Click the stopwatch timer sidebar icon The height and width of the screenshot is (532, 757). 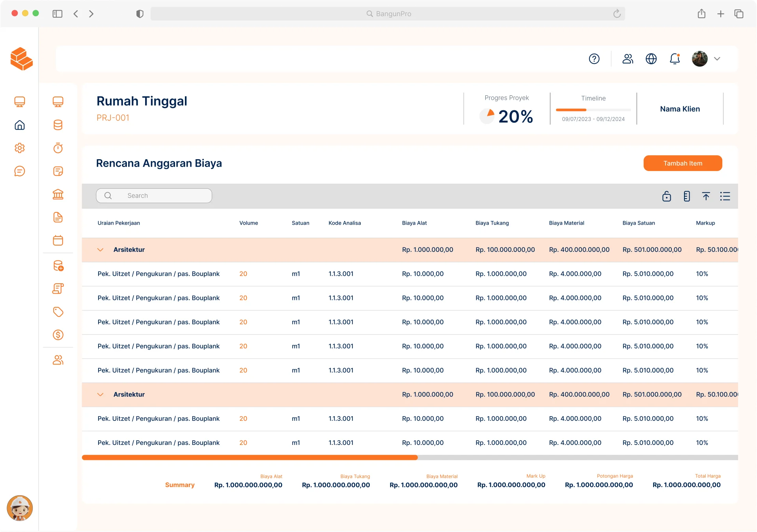click(x=58, y=148)
